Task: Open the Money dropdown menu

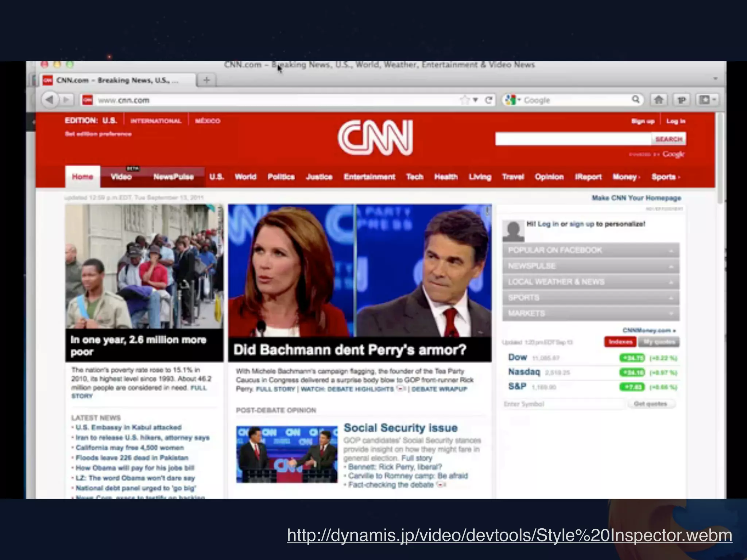Action: 626,177
